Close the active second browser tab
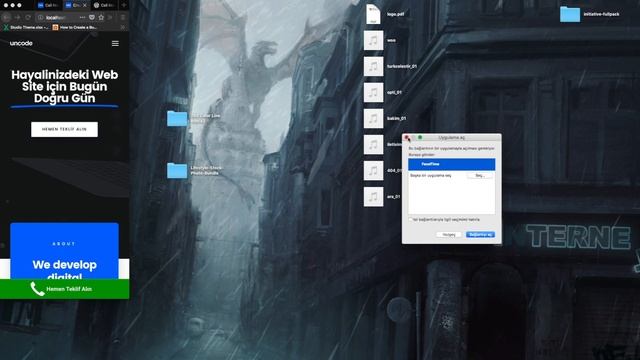 click(x=84, y=5)
